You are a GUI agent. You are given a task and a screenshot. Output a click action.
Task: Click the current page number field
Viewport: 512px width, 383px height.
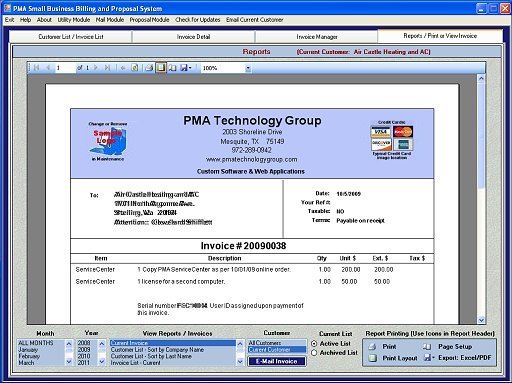[x=65, y=68]
